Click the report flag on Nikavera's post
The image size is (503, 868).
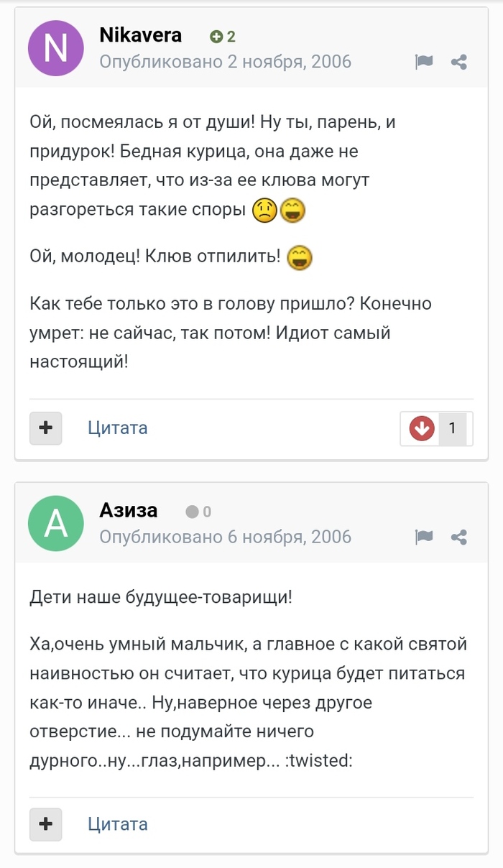424,62
